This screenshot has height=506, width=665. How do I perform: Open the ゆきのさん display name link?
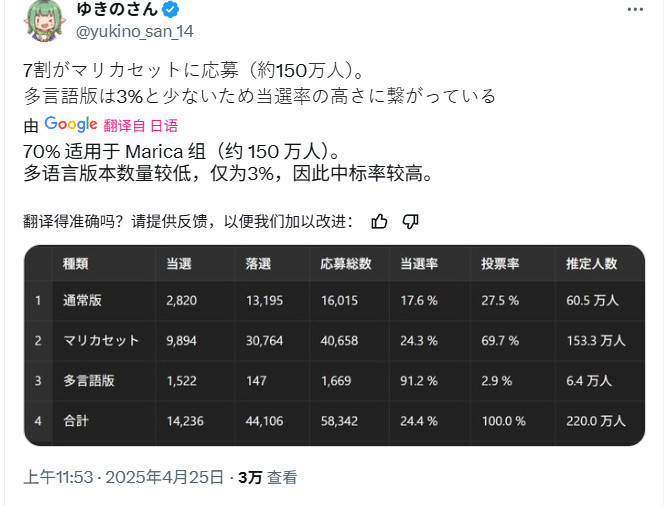coord(118,10)
